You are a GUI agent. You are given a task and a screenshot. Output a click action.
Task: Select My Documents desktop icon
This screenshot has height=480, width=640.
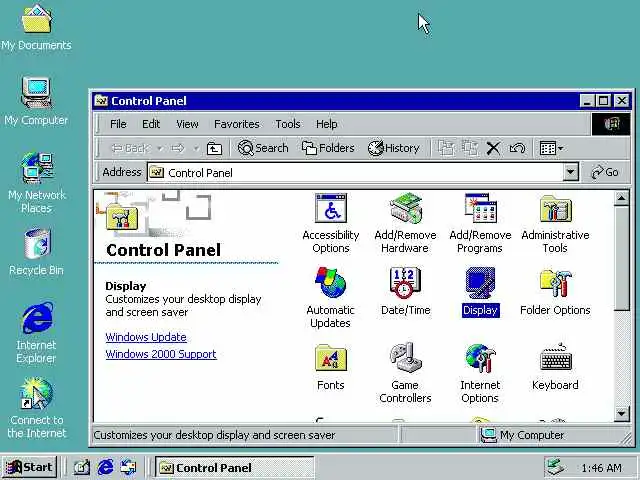click(36, 29)
